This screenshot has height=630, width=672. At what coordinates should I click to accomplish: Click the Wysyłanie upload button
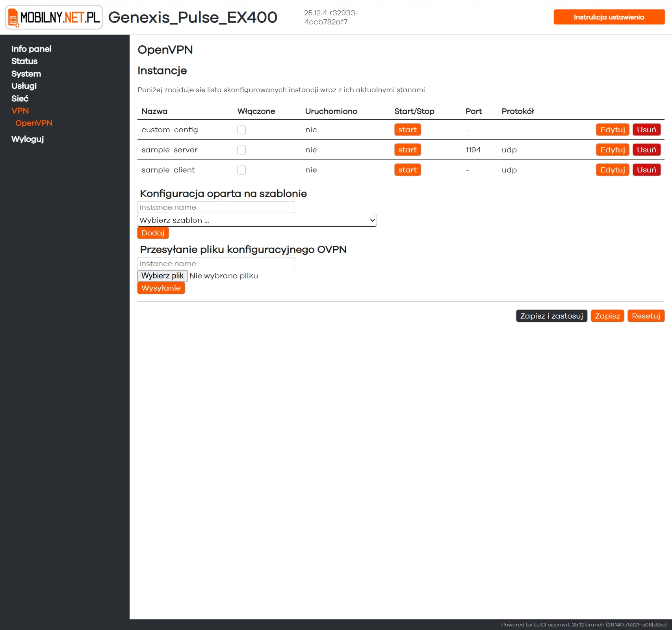pyautogui.click(x=161, y=288)
